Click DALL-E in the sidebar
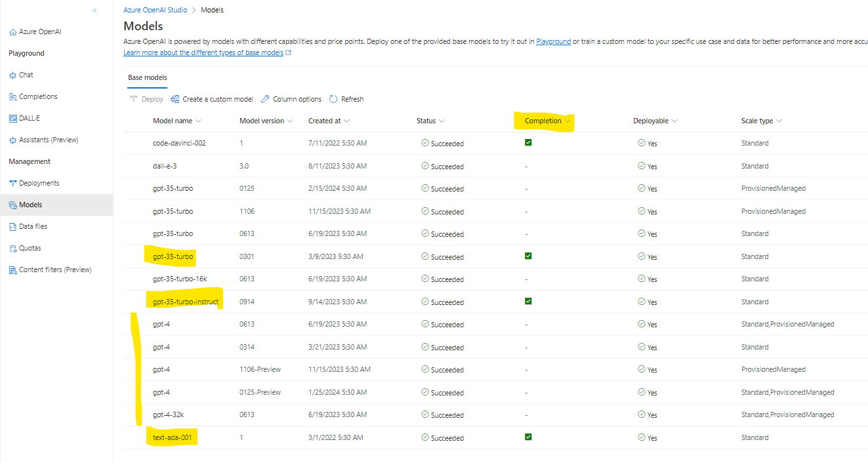868x463 pixels. coord(30,118)
